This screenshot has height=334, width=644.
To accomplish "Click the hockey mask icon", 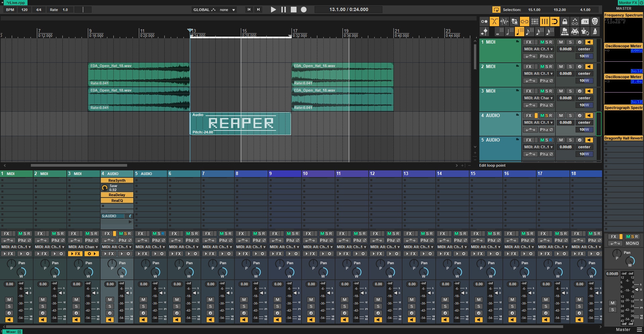I will [595, 21].
